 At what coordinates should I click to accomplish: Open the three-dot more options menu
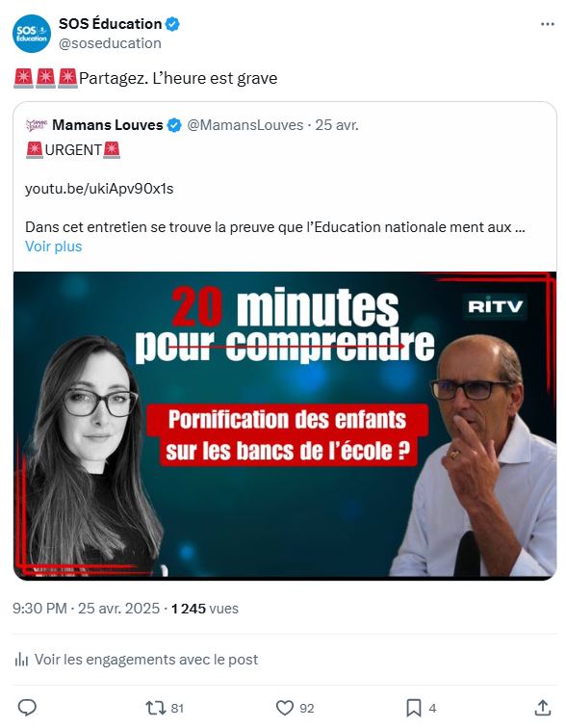(548, 24)
